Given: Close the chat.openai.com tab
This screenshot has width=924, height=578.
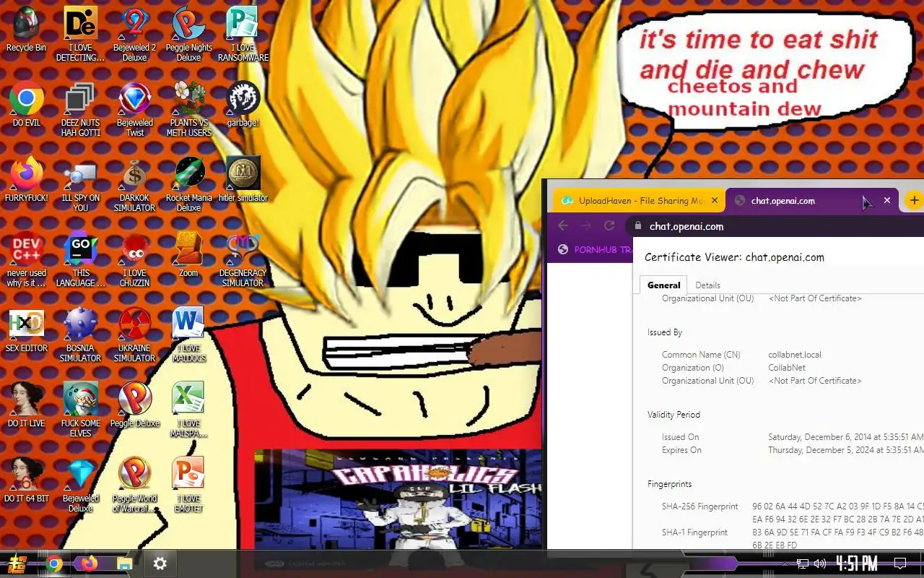Looking at the screenshot, I should coord(887,201).
